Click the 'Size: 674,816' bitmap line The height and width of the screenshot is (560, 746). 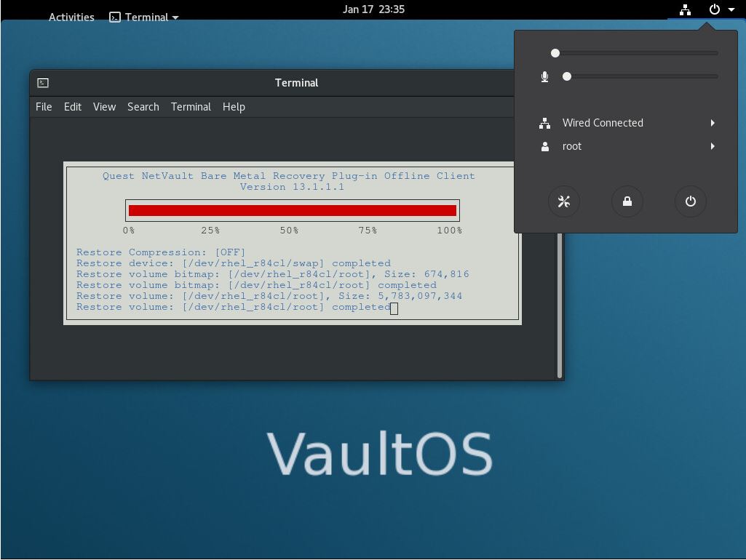pos(272,274)
